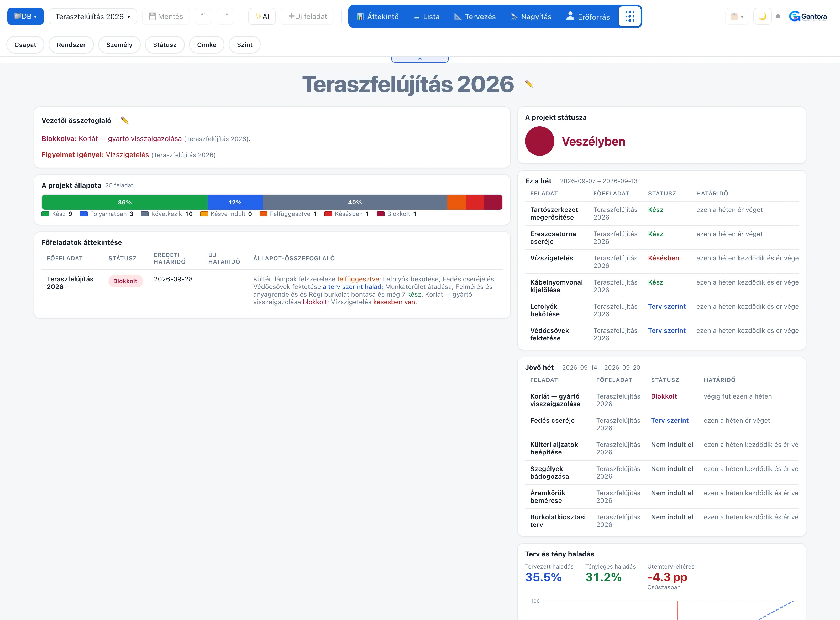This screenshot has width=840, height=620.
Task: Open the Teraszfelújítás 2026 project dropdown
Action: pyautogui.click(x=93, y=17)
